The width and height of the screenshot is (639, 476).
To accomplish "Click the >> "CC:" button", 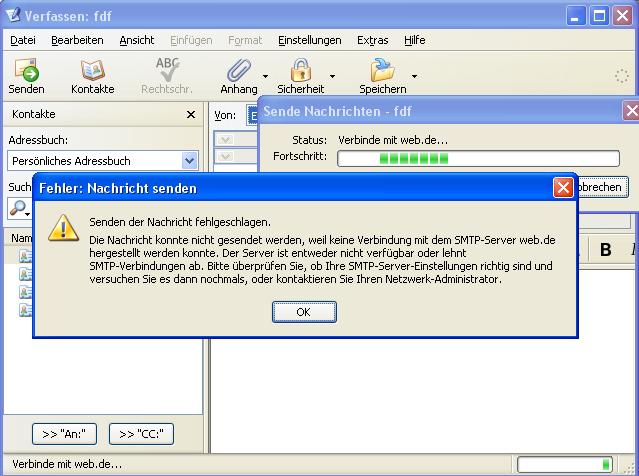I will (x=140, y=433).
